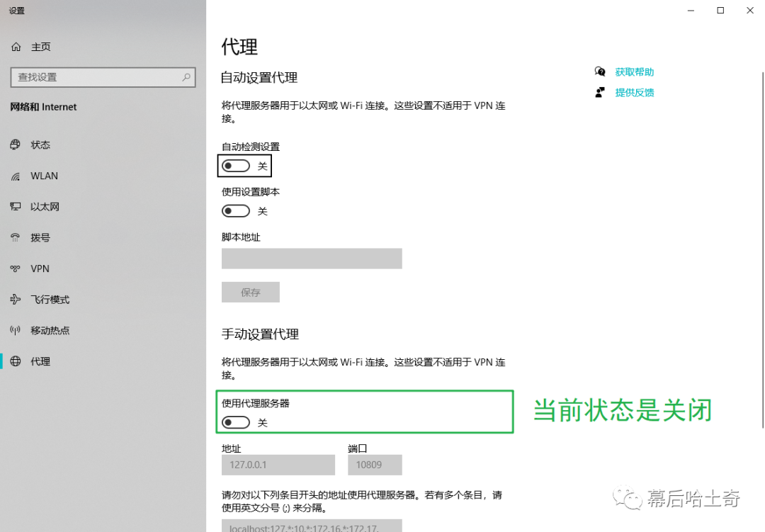
Task: Open the Dial-up (拨号) icon
Action: (16, 238)
